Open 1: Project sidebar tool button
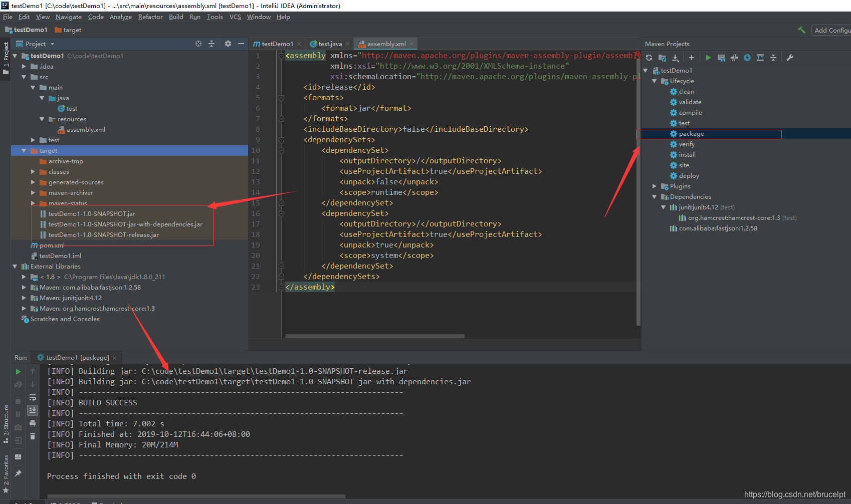 point(6,58)
